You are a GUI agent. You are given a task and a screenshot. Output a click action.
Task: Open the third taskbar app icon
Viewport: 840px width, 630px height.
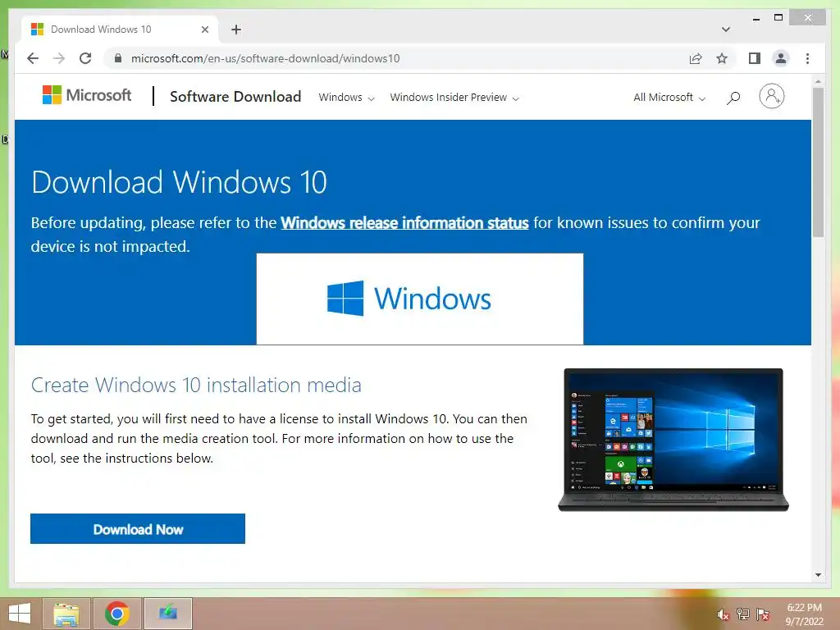click(x=168, y=614)
